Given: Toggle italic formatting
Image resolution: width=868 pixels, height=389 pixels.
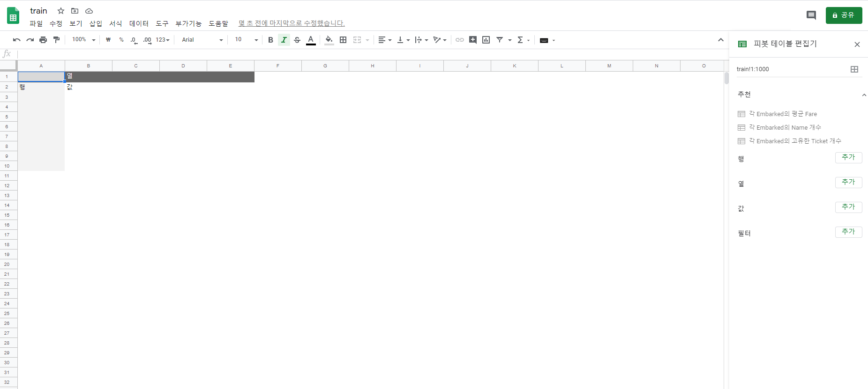Looking at the screenshot, I should 284,40.
